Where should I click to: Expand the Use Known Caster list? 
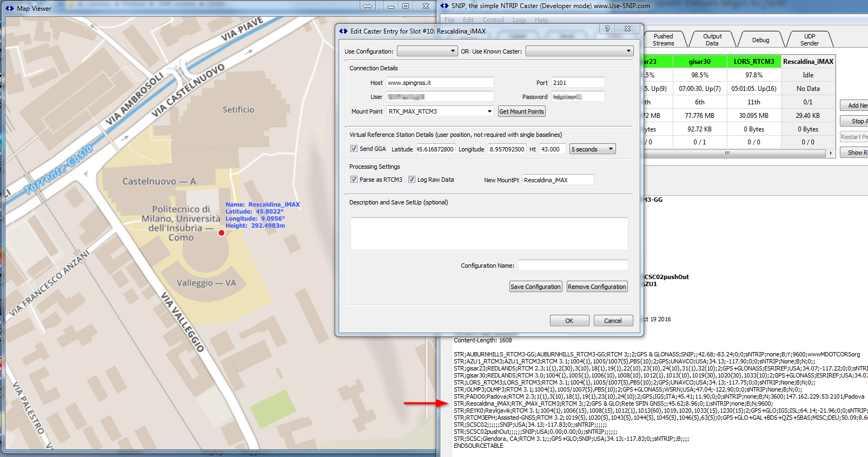(579, 51)
